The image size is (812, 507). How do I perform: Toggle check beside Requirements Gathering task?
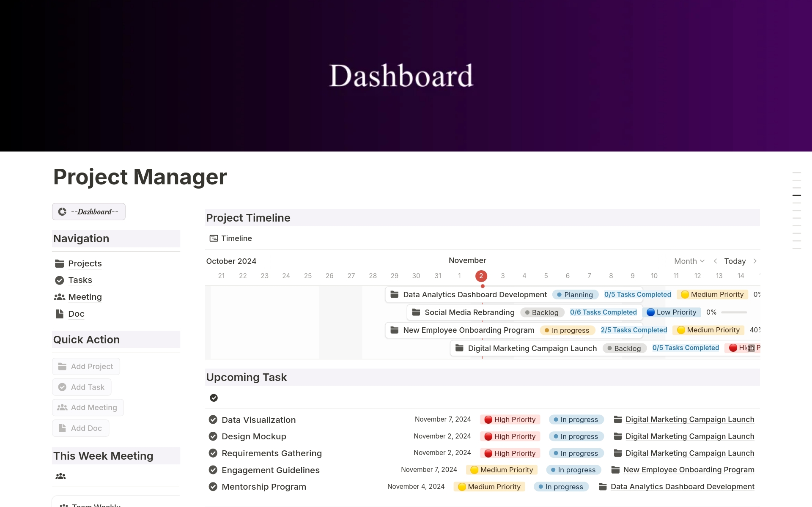(213, 453)
